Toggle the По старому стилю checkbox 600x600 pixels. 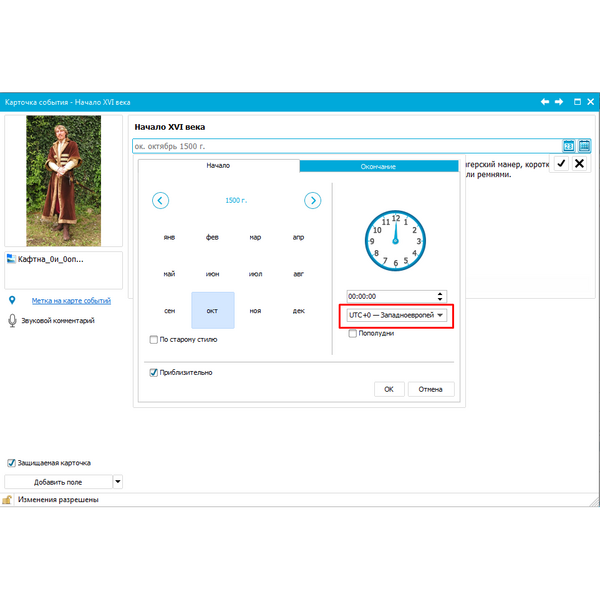pyautogui.click(x=153, y=340)
